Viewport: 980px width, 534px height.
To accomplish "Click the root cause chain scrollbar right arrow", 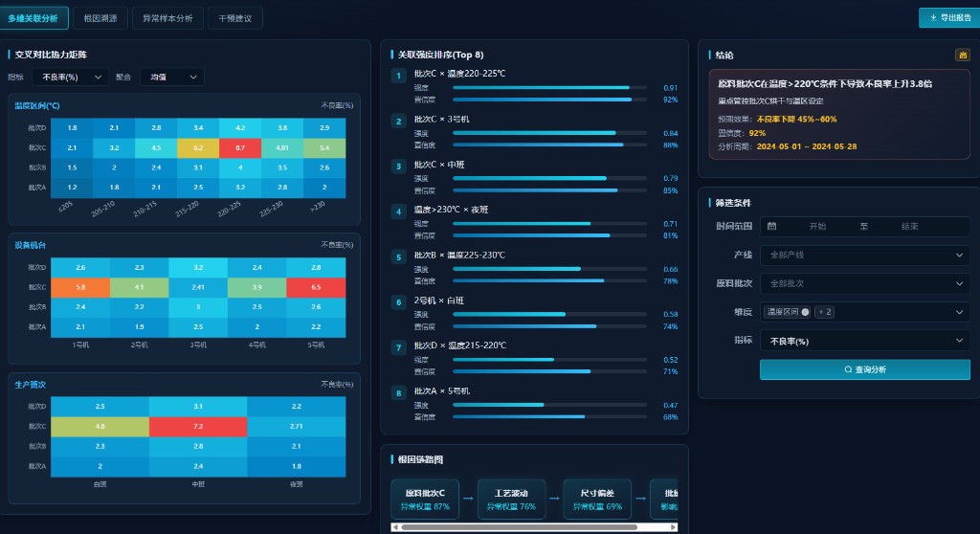I will pyautogui.click(x=673, y=527).
